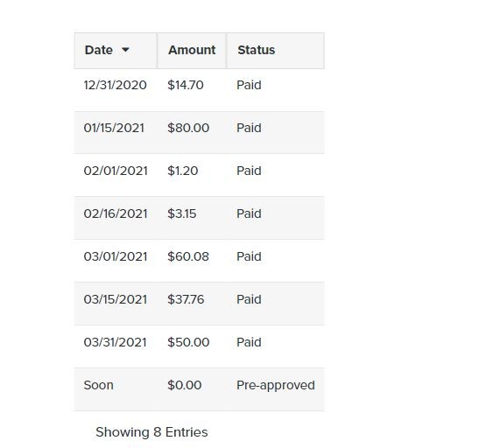Viewport: 486px width, 448px height.
Task: Click the $1.20 amount
Action: click(182, 171)
